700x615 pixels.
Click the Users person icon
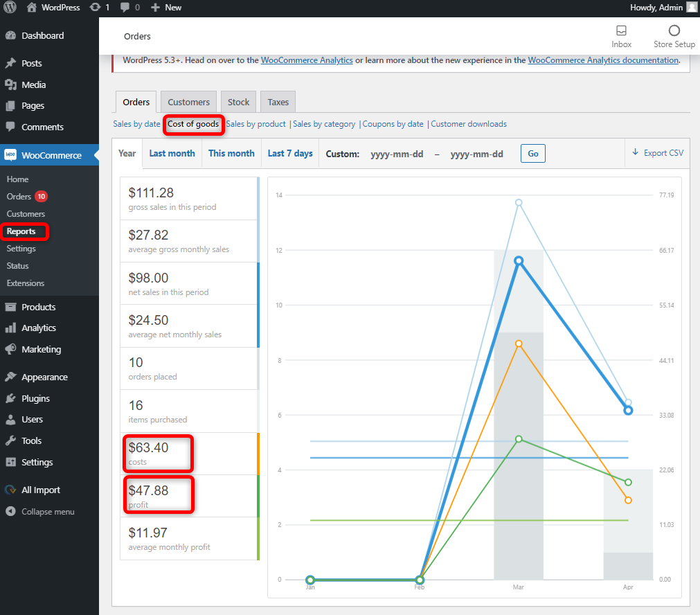point(10,420)
